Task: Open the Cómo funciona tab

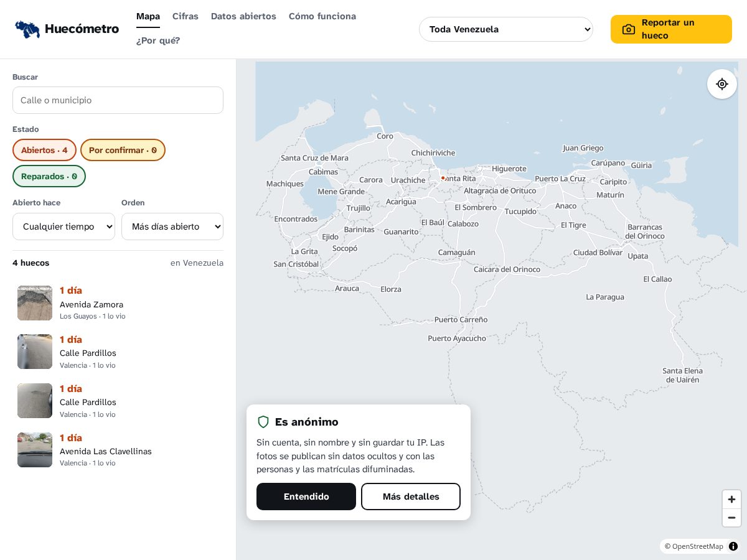Action: pyautogui.click(x=322, y=16)
